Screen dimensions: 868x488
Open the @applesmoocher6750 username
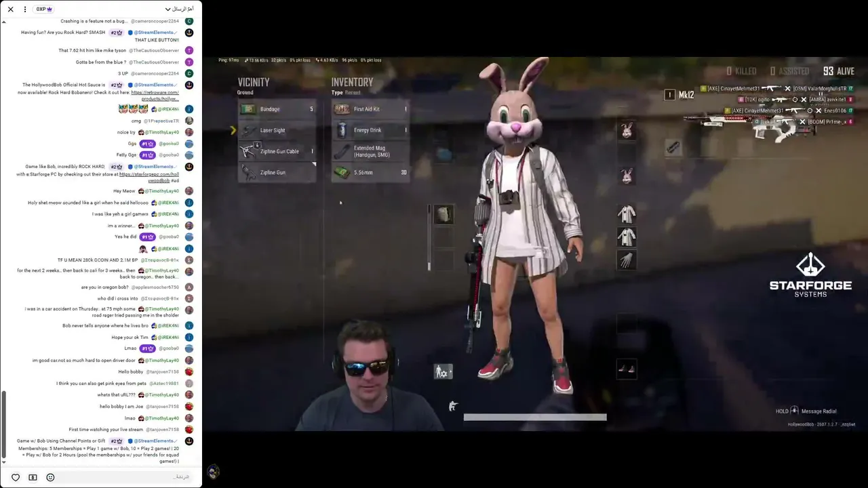point(155,287)
